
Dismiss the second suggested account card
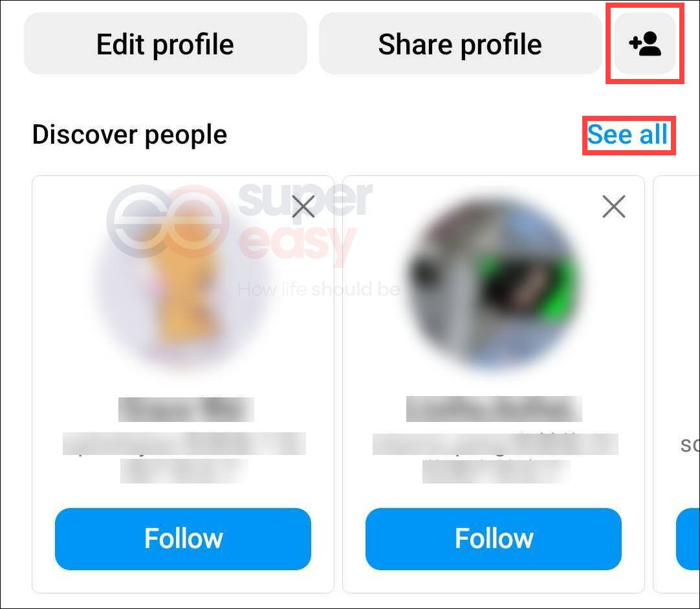[614, 206]
